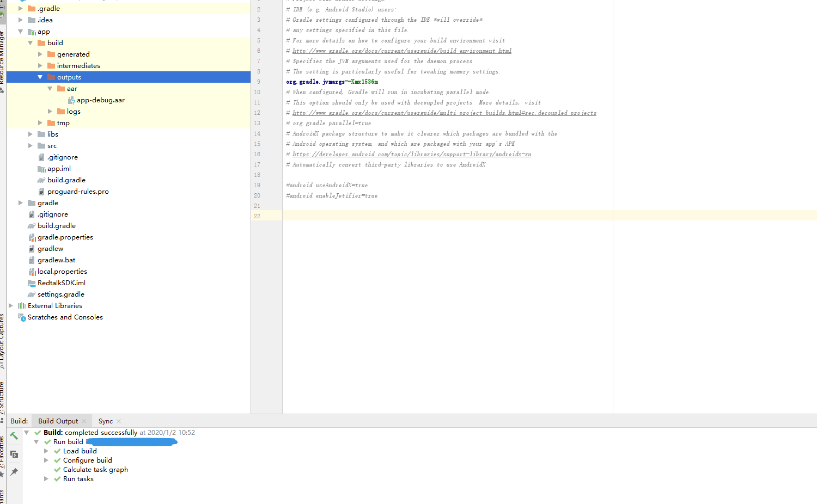Image resolution: width=817 pixels, height=504 pixels.
Task: Open the Structure tool window
Action: tap(3, 395)
